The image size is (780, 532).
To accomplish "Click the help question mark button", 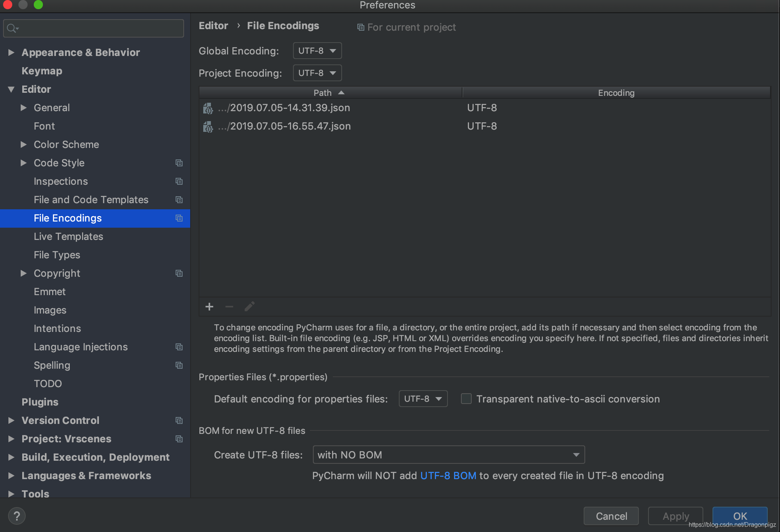I will [x=17, y=516].
